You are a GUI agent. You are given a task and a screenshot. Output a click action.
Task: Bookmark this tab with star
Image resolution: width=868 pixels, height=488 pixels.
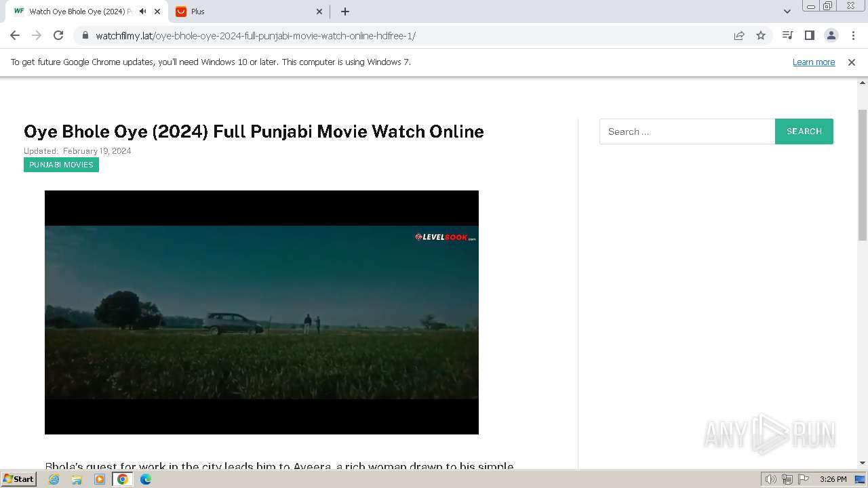[x=761, y=35]
